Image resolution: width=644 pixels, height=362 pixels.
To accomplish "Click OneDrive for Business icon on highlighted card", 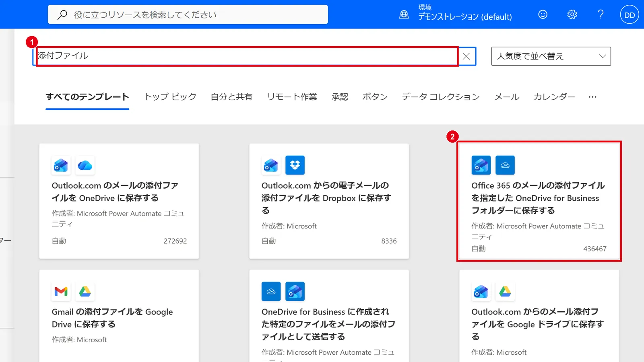I will coord(505,165).
